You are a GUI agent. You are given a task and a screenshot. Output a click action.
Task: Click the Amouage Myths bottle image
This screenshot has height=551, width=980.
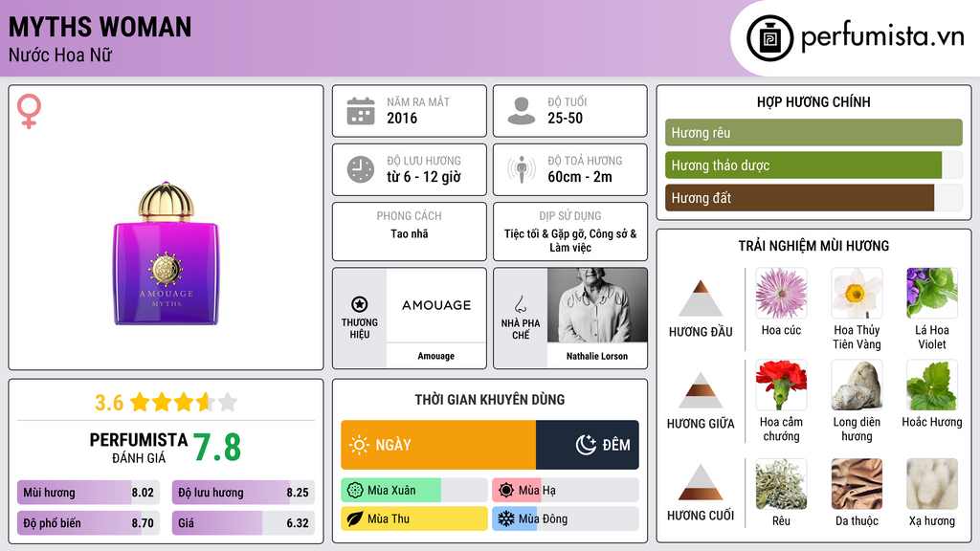pos(167,253)
